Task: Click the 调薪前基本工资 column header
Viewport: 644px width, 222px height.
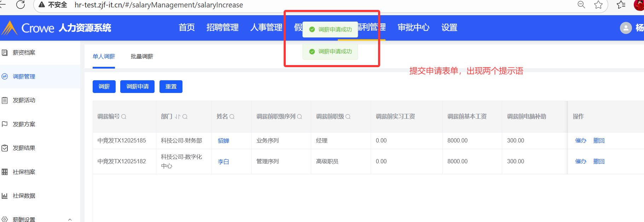Action: [467, 116]
